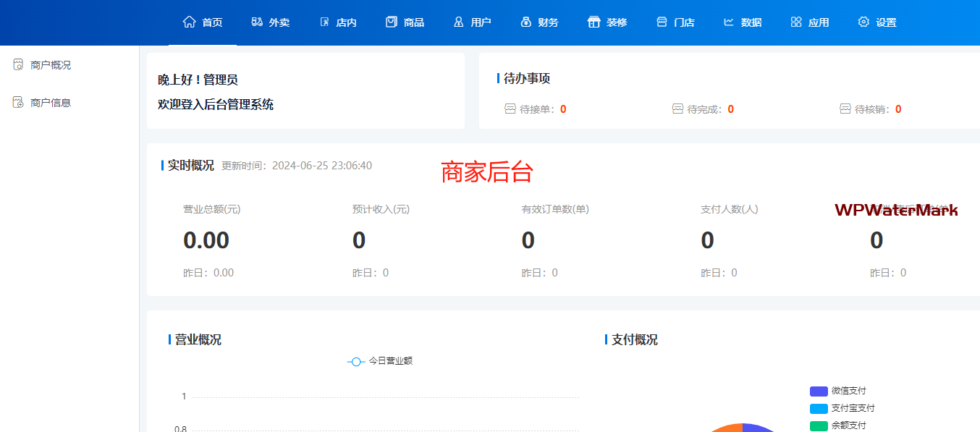Open the 待接单 pending orders link

pos(536,109)
